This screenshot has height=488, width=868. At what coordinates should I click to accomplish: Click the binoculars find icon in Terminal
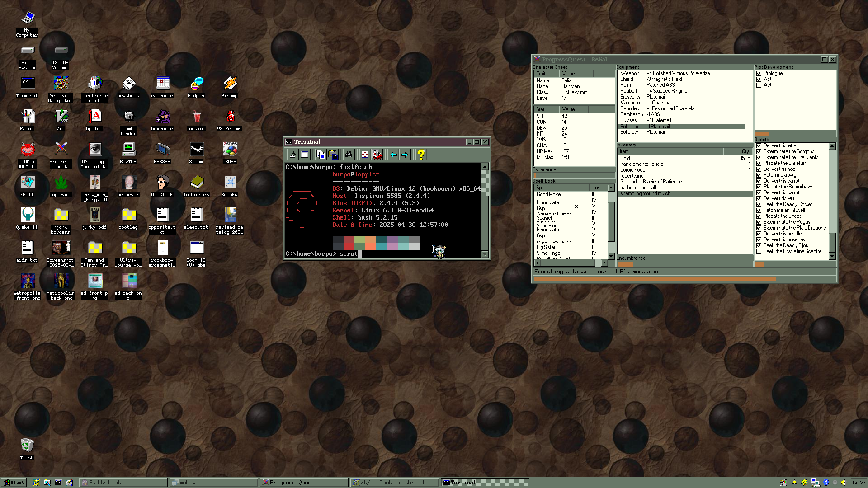pyautogui.click(x=349, y=155)
